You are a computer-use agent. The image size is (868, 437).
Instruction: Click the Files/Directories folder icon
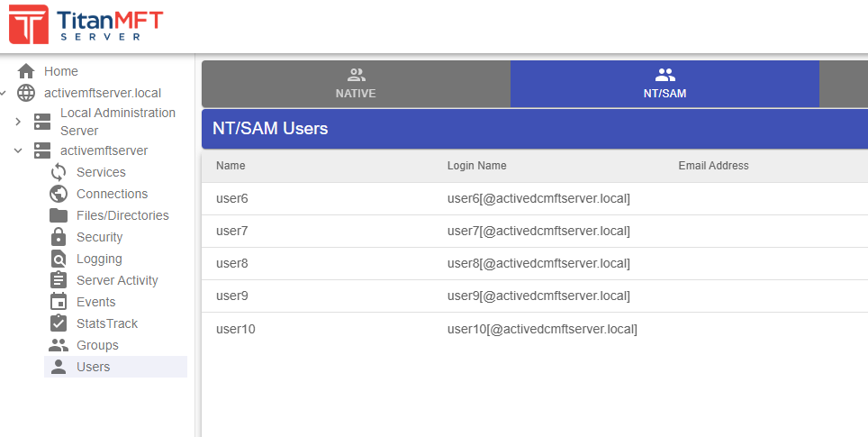[59, 215]
